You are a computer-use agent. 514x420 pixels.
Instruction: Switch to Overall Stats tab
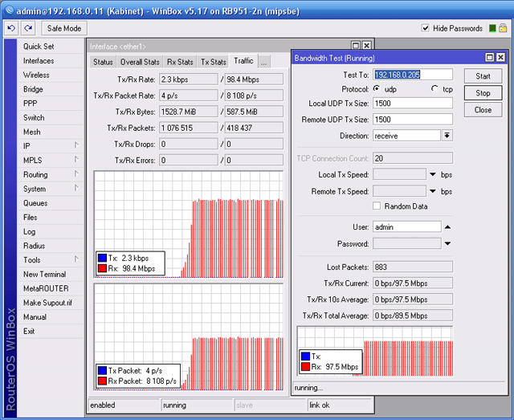(x=140, y=62)
